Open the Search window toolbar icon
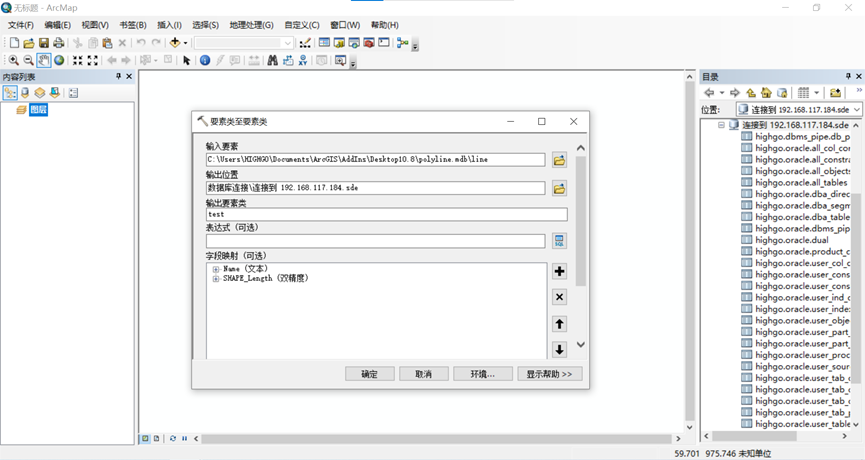Image resolution: width=865 pixels, height=460 pixels. click(354, 43)
